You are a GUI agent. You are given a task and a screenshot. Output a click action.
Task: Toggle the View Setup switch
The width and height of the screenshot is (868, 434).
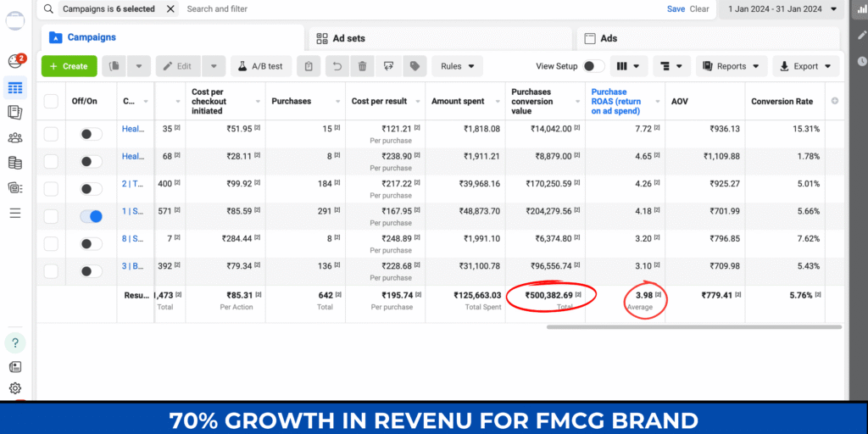point(593,66)
